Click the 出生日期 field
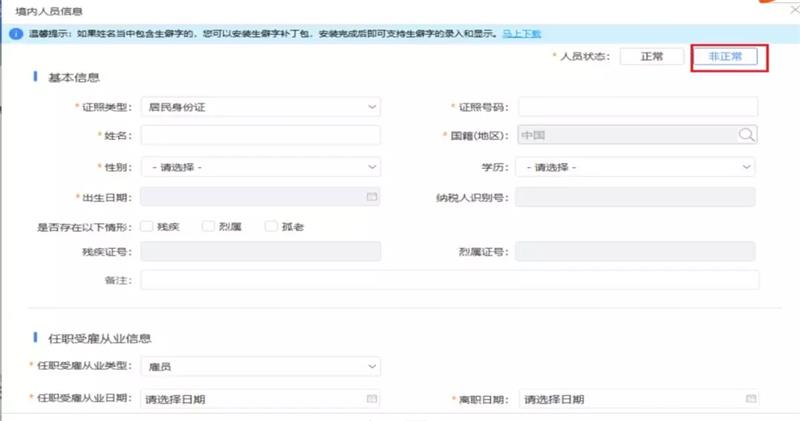The height and width of the screenshot is (421, 800). (x=261, y=197)
